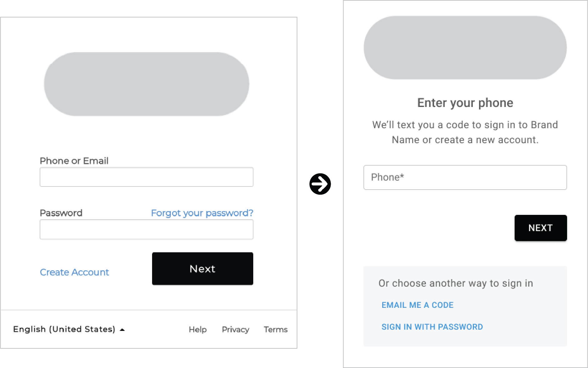Screen dimensions: 588x368
Task: Click the black circular arrow icon
Action: tap(320, 184)
